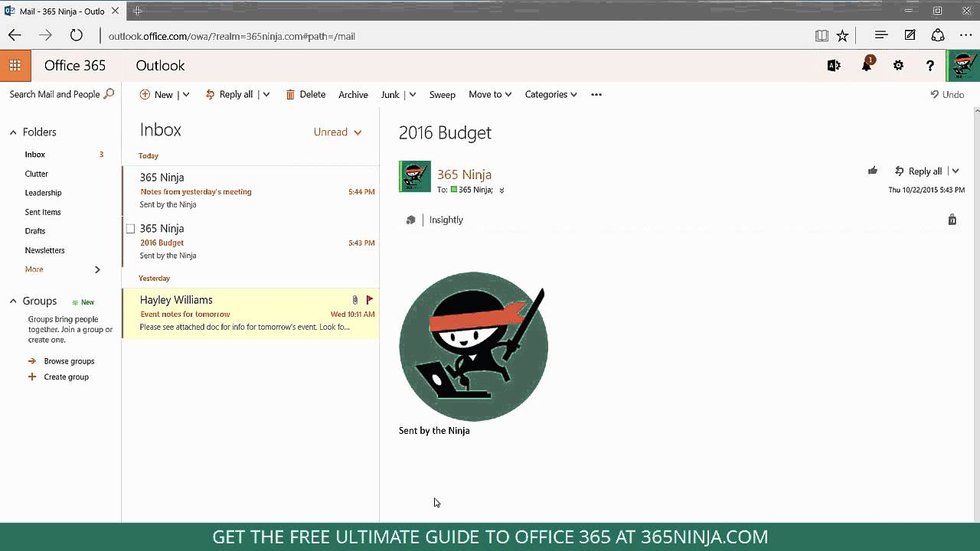Image resolution: width=980 pixels, height=551 pixels.
Task: Click the ninja image in message body
Action: coord(473,346)
